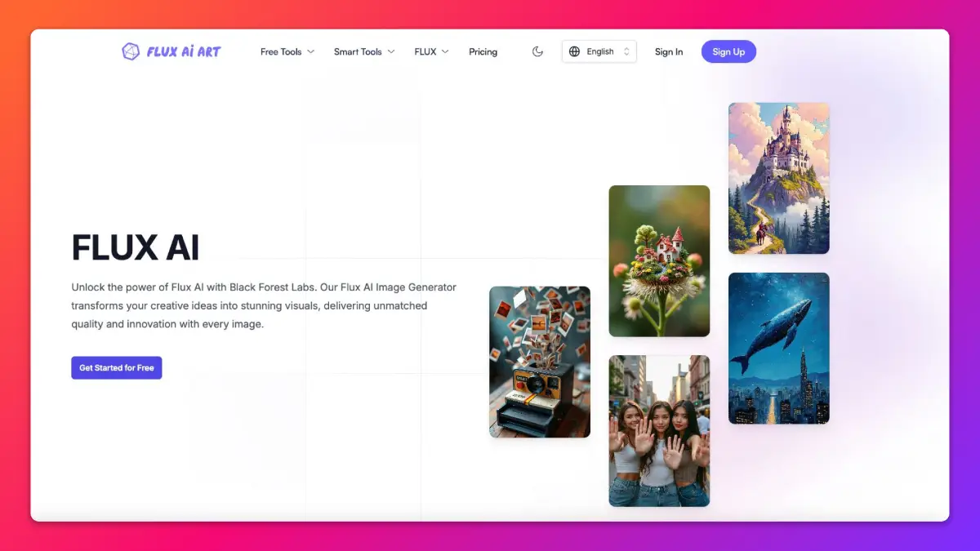Click the Sign In link
The image size is (980, 551).
click(x=668, y=51)
